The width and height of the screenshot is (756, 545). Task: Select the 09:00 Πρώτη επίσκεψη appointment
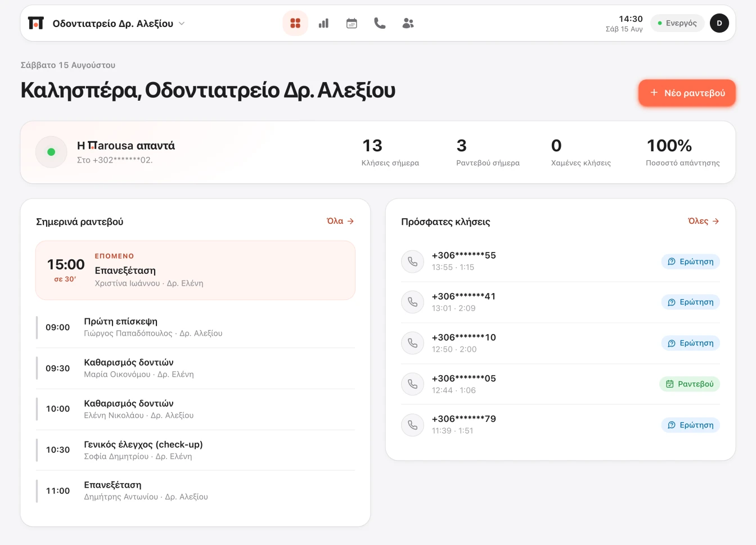[195, 327]
